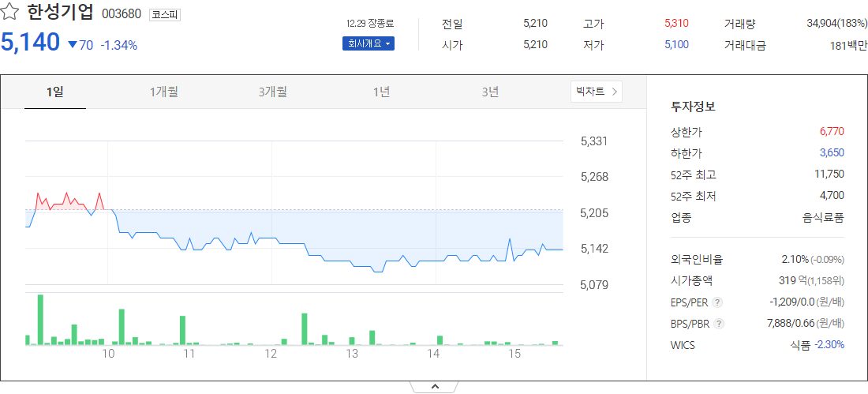Open the 회사개요 dropdown
The height and width of the screenshot is (394, 868).
(369, 43)
